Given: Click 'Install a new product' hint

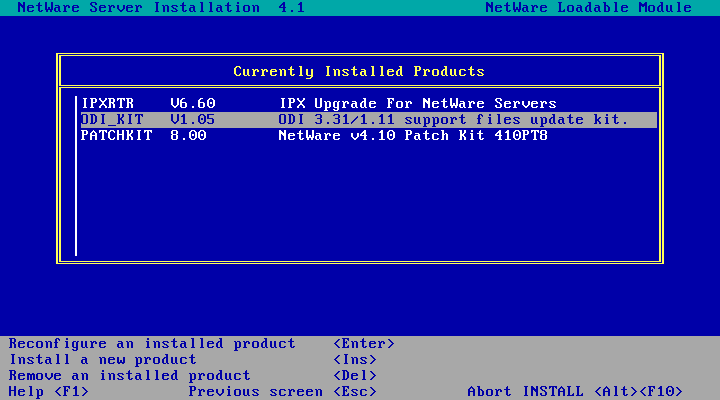Looking at the screenshot, I should [103, 360].
